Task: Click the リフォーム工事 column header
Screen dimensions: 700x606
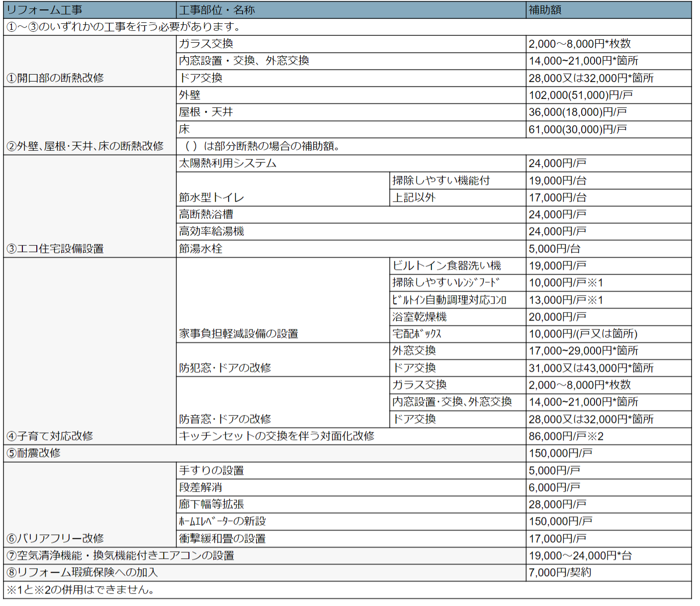Action: click(x=89, y=10)
